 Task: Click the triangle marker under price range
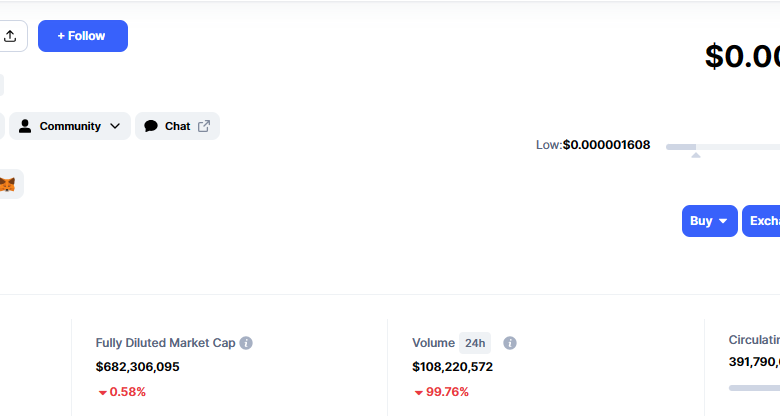[696, 155]
